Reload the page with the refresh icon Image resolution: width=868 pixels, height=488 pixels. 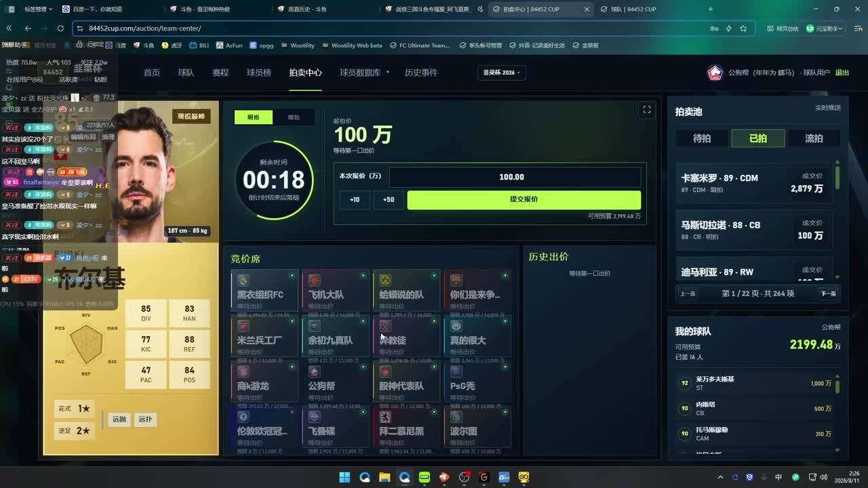click(60, 28)
